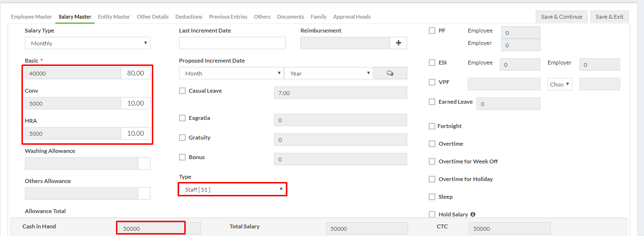Tick the Casual Leave checkbox
Image resolution: width=644 pixels, height=236 pixels.
click(x=182, y=91)
